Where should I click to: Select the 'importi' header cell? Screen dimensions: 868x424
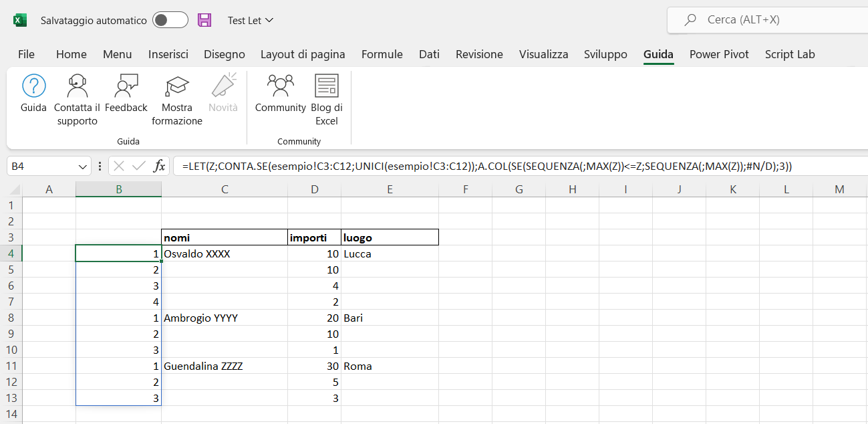pos(314,237)
